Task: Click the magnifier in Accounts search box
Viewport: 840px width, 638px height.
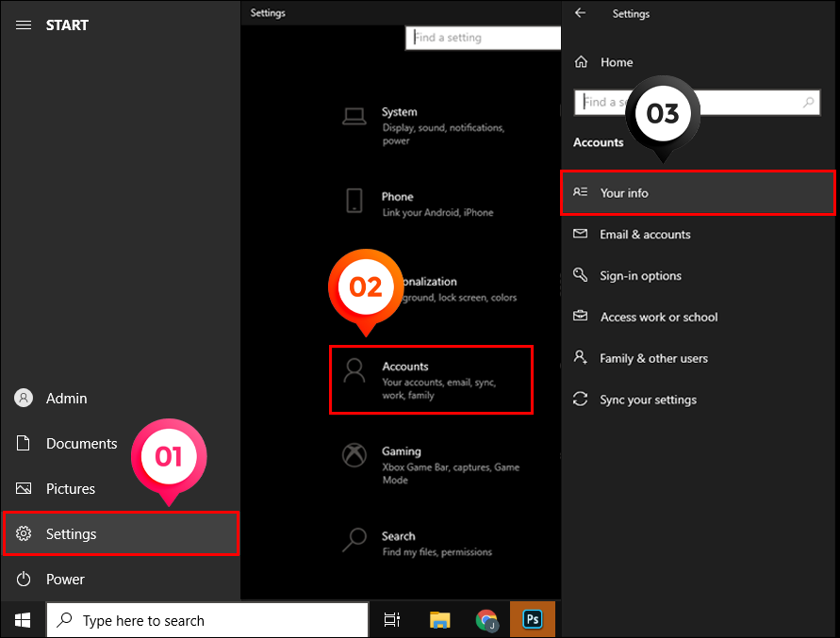Action: click(x=808, y=102)
